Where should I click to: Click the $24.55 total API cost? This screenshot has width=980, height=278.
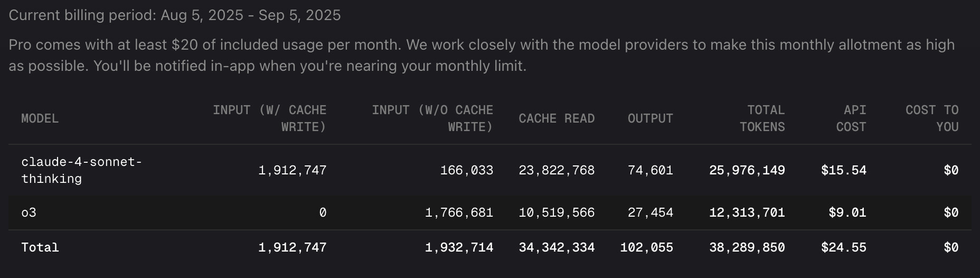(844, 247)
